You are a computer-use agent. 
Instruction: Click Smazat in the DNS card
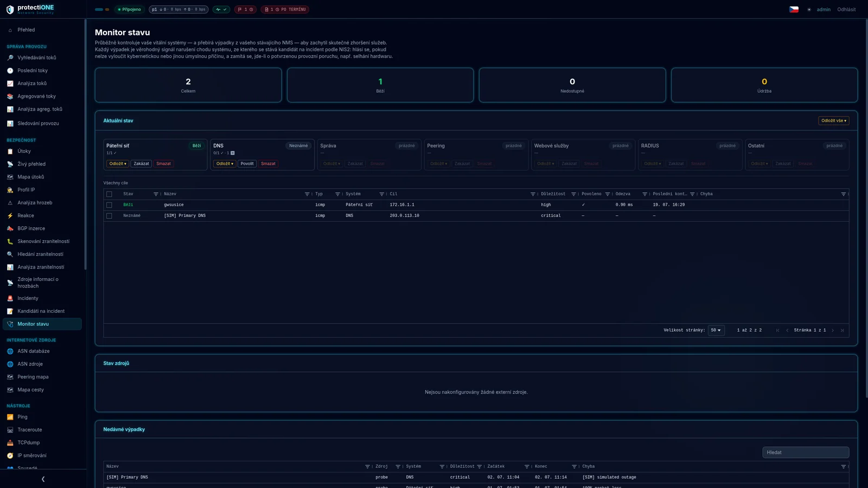tap(268, 164)
